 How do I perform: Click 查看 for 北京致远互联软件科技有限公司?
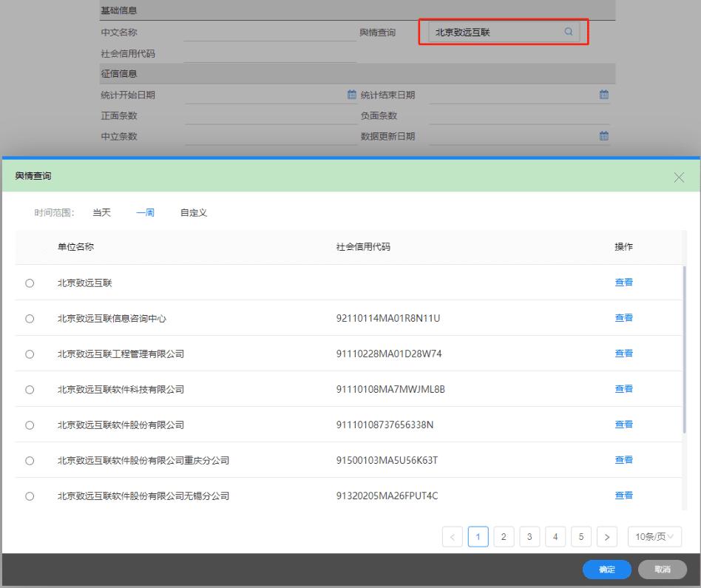click(x=623, y=388)
